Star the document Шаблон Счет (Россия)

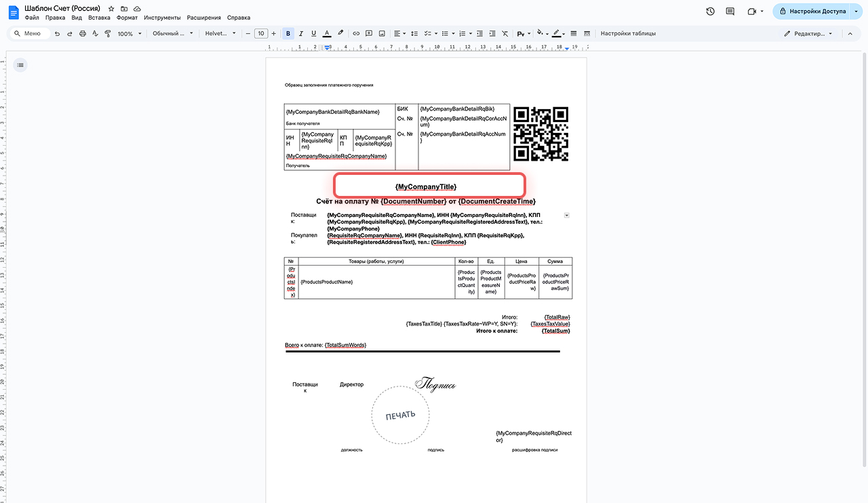click(x=112, y=8)
